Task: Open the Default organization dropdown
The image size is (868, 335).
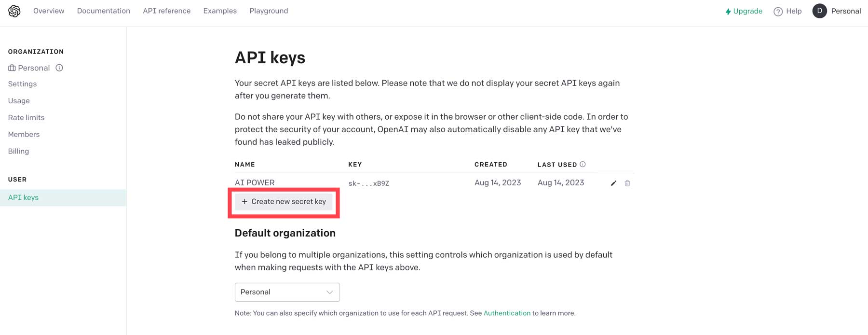Action: [287, 292]
